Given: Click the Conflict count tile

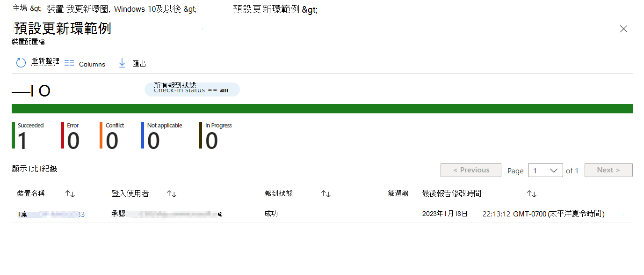Looking at the screenshot, I should click(112, 135).
